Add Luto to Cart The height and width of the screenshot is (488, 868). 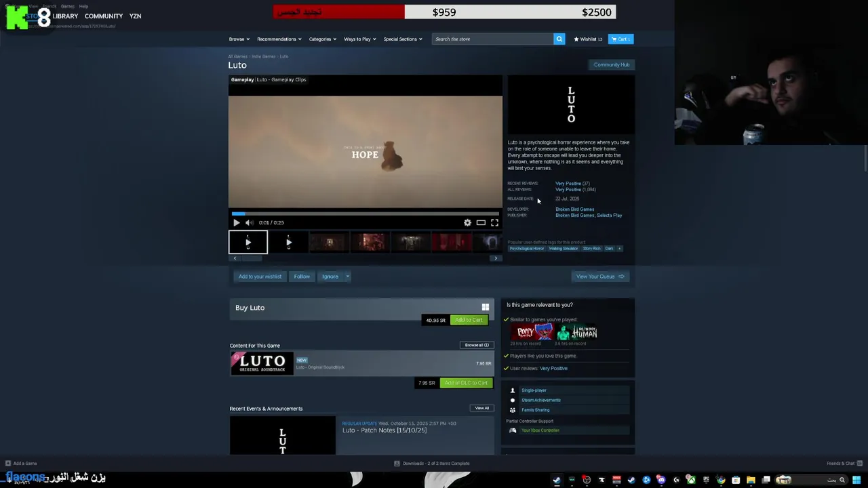point(469,320)
